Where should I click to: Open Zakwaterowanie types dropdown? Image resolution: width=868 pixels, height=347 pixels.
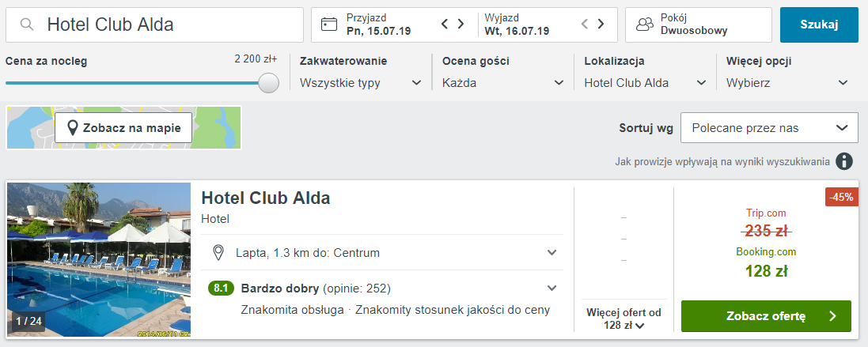[361, 83]
